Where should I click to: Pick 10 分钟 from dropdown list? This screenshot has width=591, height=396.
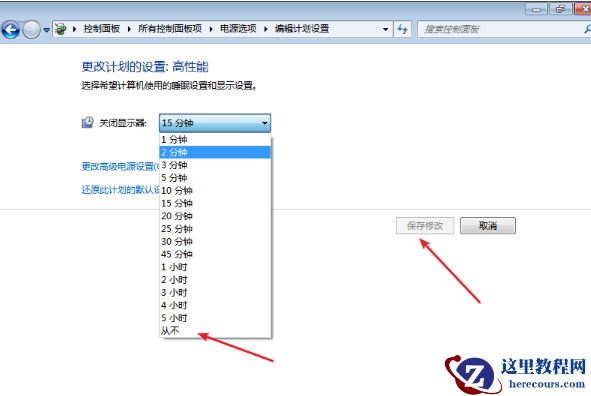(x=215, y=191)
